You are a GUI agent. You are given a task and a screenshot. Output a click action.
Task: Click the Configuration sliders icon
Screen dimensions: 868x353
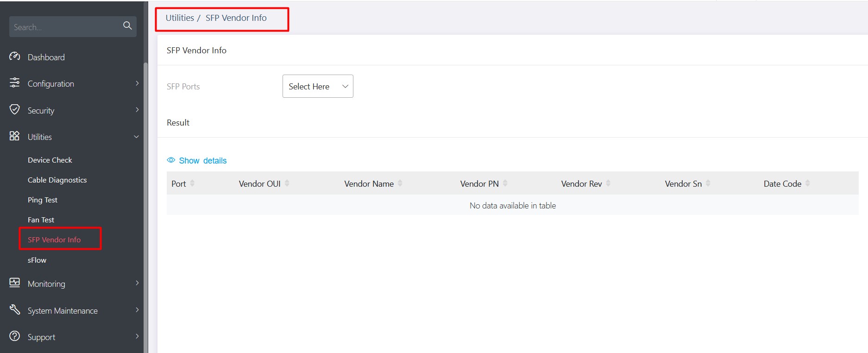click(x=15, y=83)
